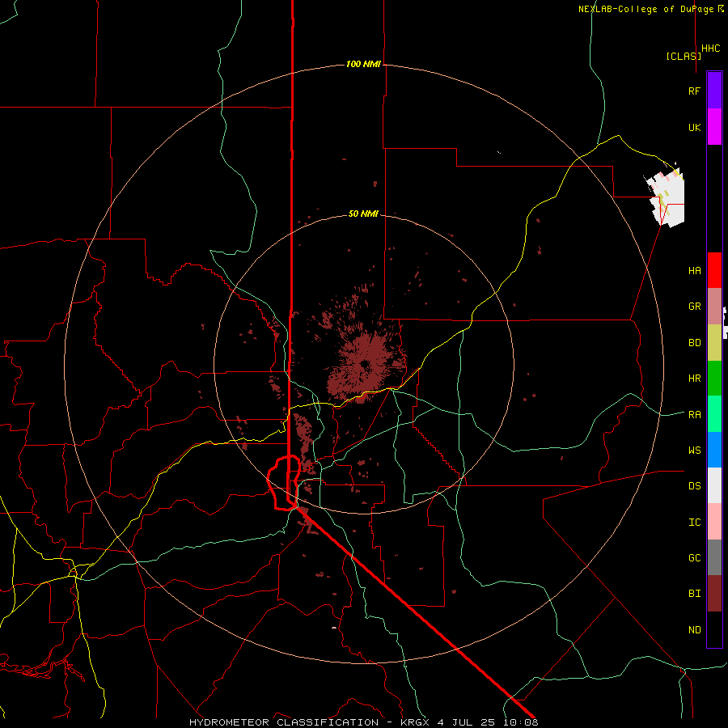Click the ND black legend swatch

pos(714,629)
